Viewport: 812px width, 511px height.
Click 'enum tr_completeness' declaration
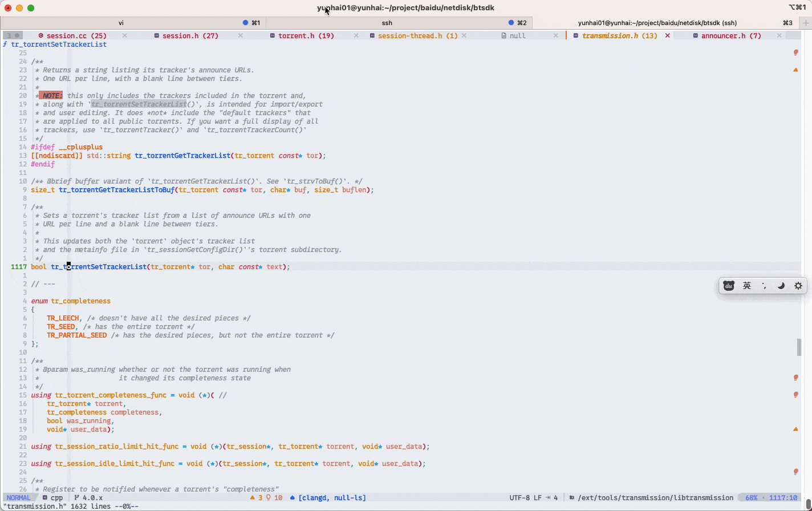[x=71, y=301]
